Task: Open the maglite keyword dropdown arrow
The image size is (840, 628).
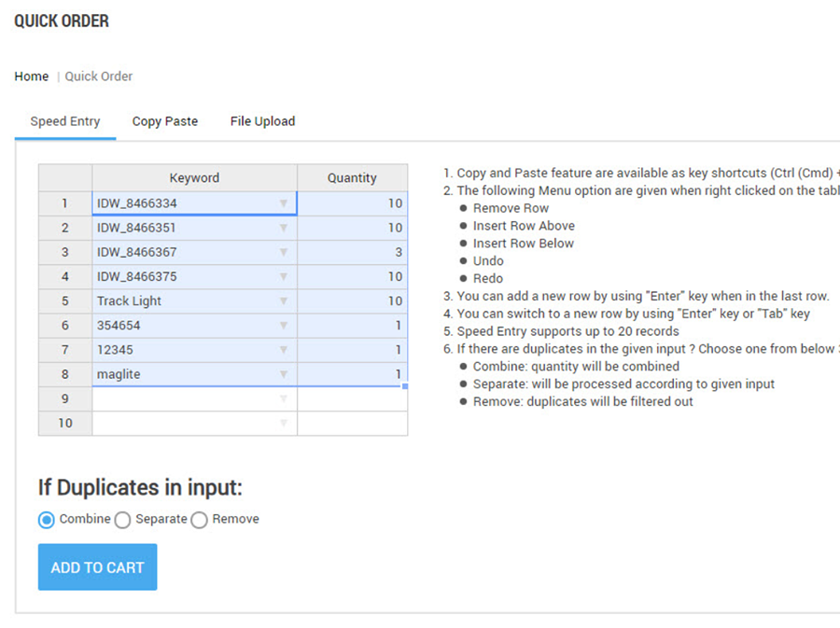Action: pyautogui.click(x=284, y=374)
